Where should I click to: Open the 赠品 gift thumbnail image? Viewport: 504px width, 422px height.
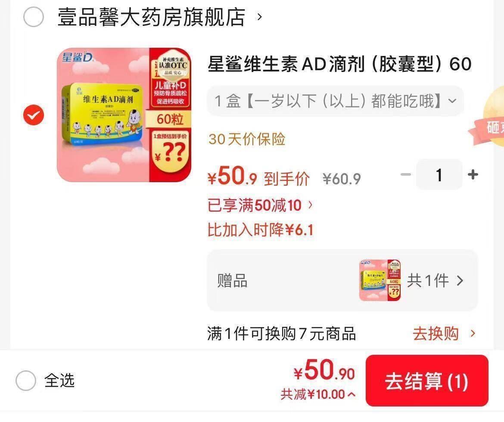click(x=380, y=280)
